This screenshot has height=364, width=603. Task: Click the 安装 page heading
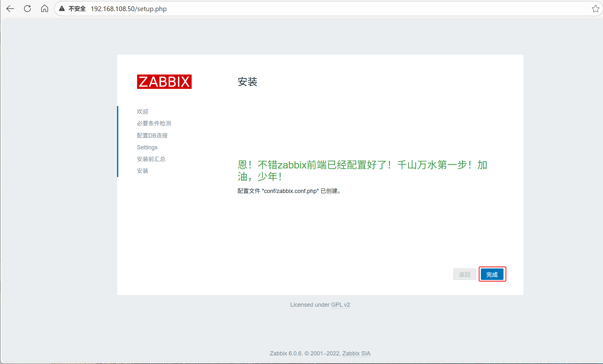coord(247,82)
